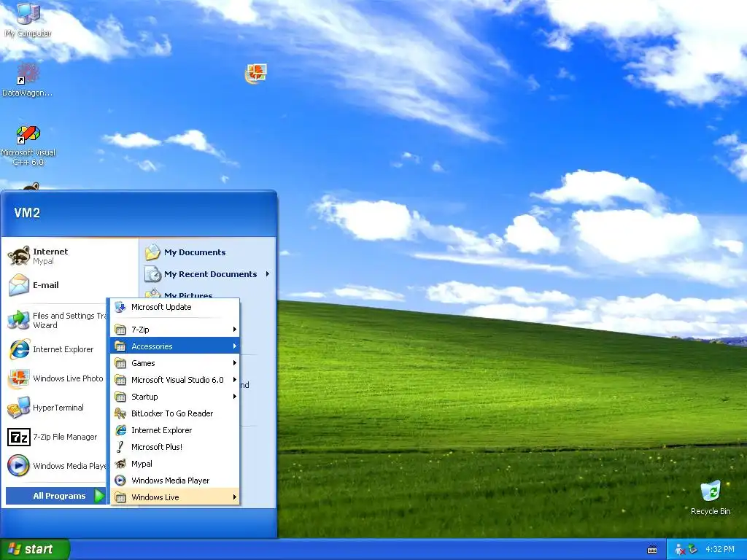This screenshot has height=560, width=747.
Task: Click the BitLocker To Go Reader label
Action: coord(172,413)
